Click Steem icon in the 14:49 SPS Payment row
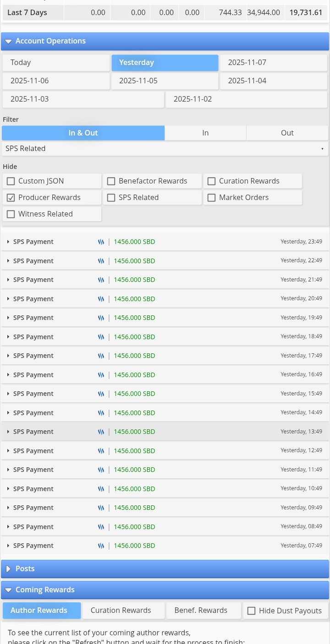Screen dimensions: 330x644 tap(101, 413)
